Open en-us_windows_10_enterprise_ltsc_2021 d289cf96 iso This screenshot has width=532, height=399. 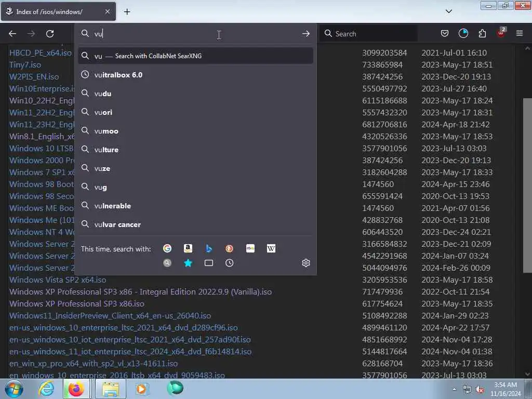(124, 328)
